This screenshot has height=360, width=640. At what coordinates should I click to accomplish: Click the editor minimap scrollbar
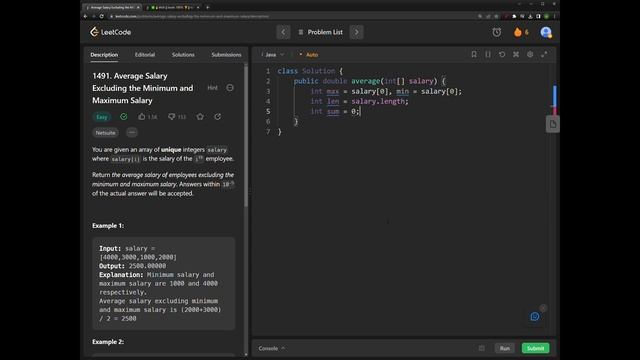[x=554, y=100]
